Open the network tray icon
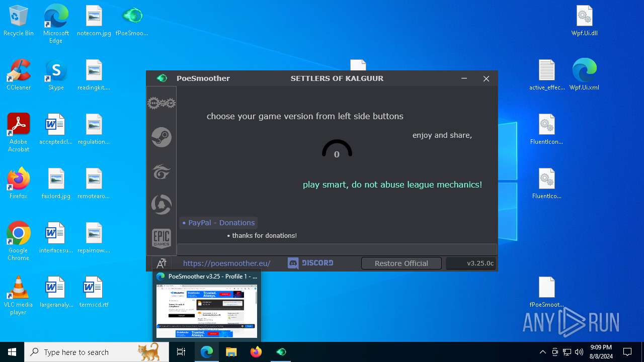This screenshot has height=362, width=644. [x=567, y=352]
